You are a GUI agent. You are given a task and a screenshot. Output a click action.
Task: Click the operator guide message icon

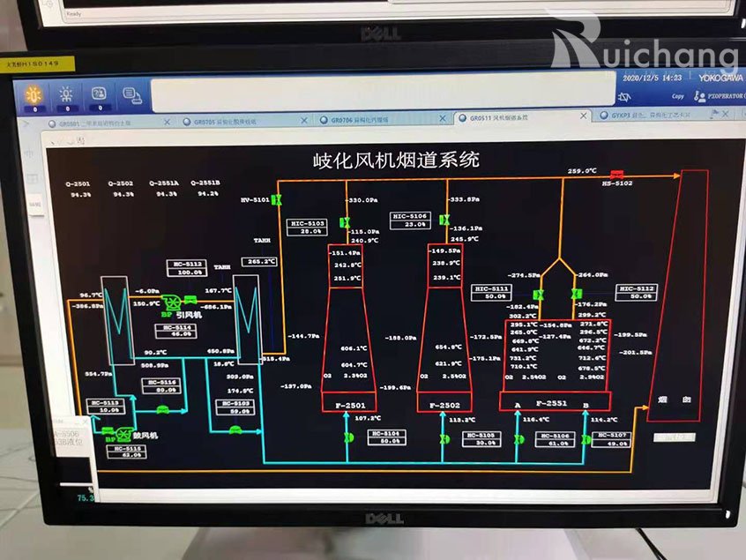pyautogui.click(x=100, y=94)
